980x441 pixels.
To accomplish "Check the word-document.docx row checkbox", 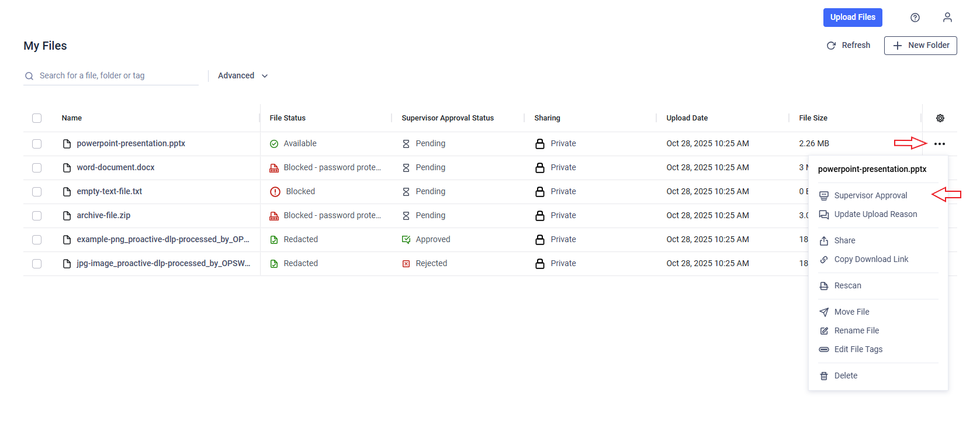I will click(37, 168).
